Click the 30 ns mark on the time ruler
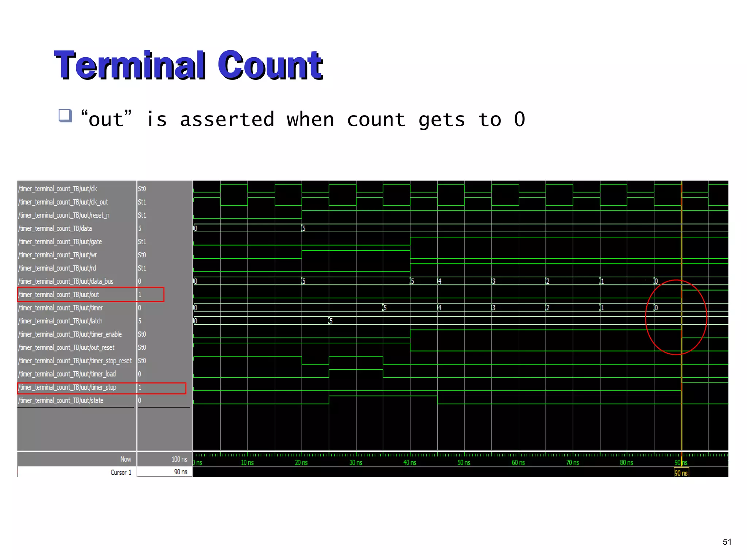 pos(356,463)
